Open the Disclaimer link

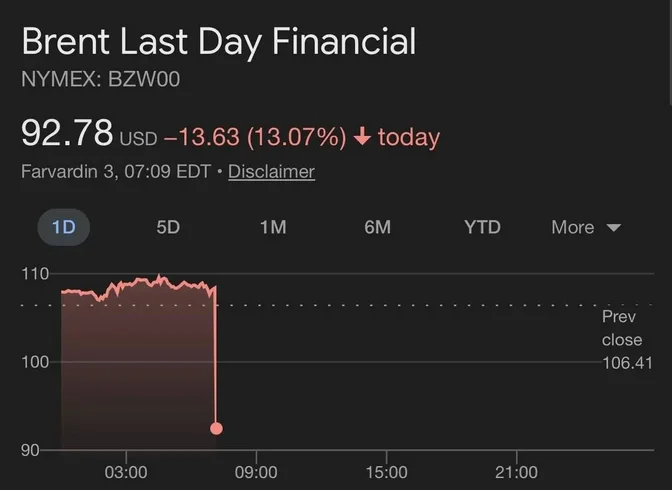(271, 171)
